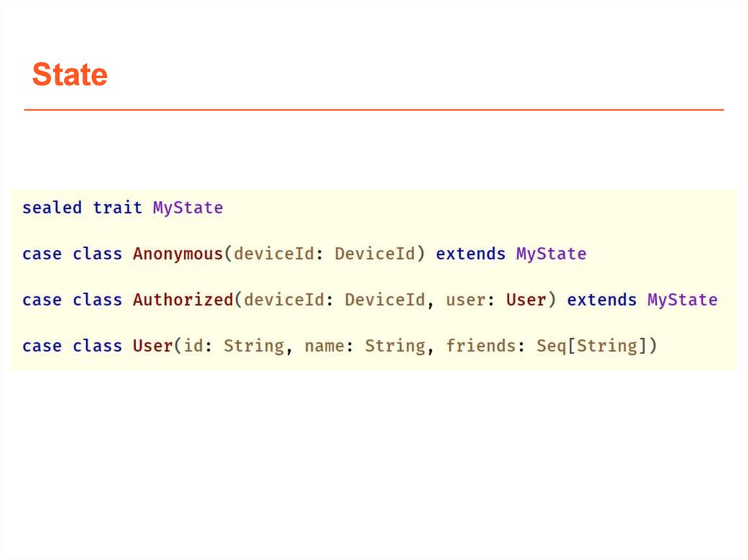Click the orange line under the title

pyautogui.click(x=374, y=110)
